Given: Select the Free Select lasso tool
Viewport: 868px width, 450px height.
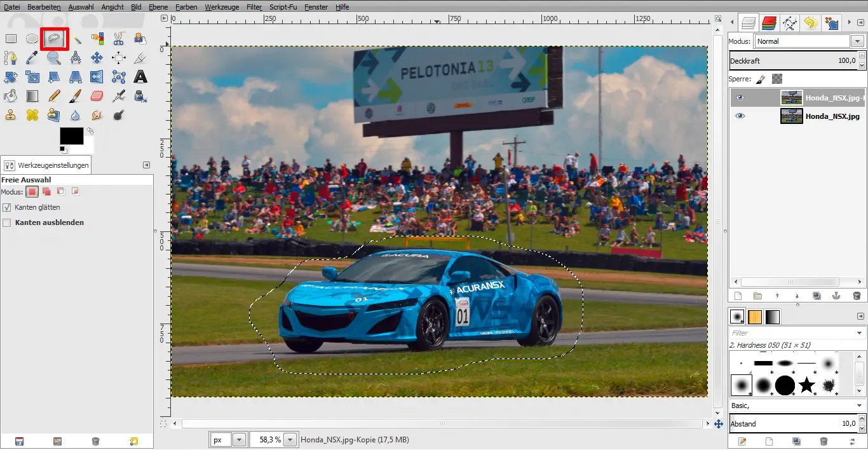Looking at the screenshot, I should (x=54, y=39).
